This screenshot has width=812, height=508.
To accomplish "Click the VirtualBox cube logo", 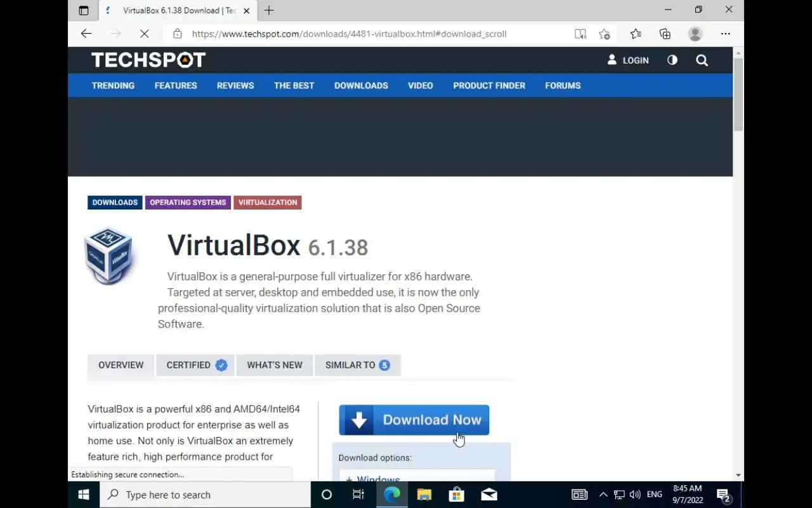I will pyautogui.click(x=109, y=256).
